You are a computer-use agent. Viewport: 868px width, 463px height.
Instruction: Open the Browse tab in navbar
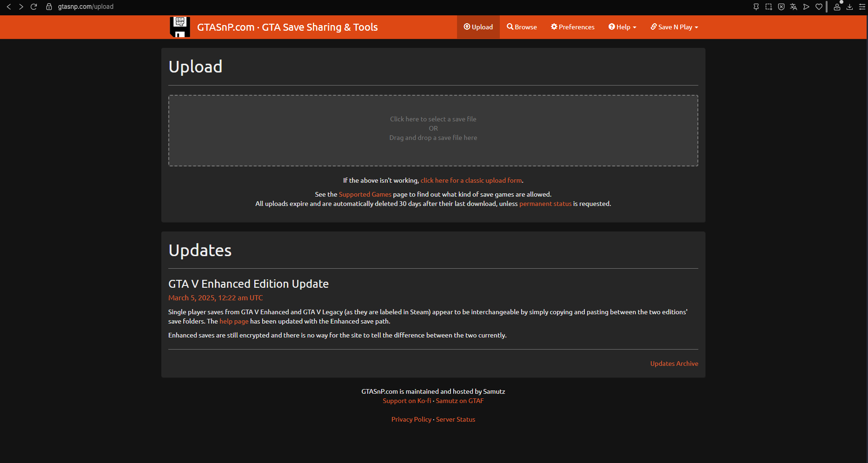click(x=522, y=27)
